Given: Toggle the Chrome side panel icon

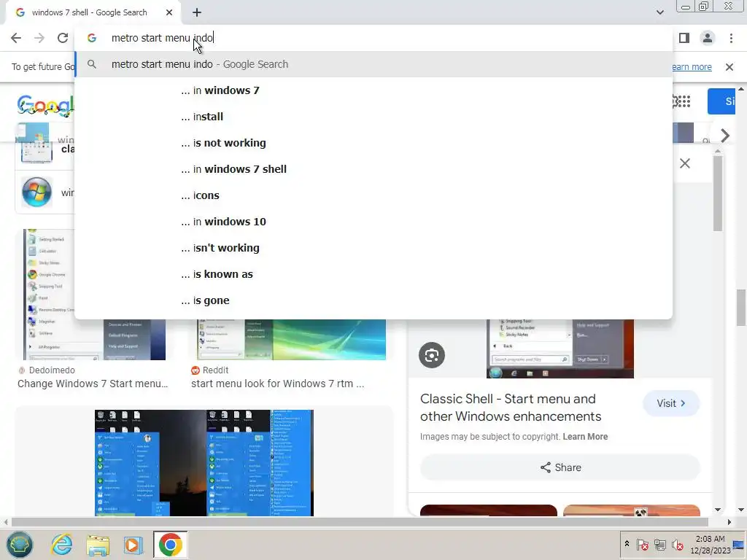Looking at the screenshot, I should (684, 38).
